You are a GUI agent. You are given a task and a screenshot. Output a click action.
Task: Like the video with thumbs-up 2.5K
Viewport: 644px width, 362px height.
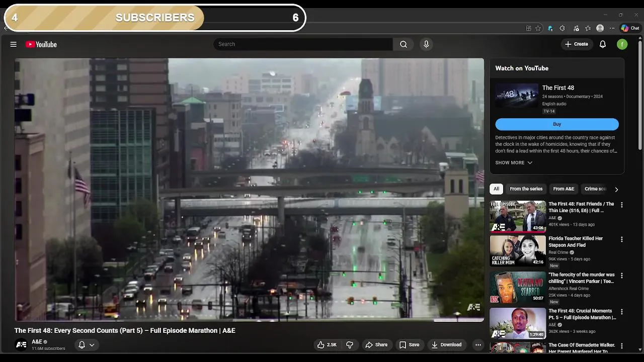pos(327,345)
